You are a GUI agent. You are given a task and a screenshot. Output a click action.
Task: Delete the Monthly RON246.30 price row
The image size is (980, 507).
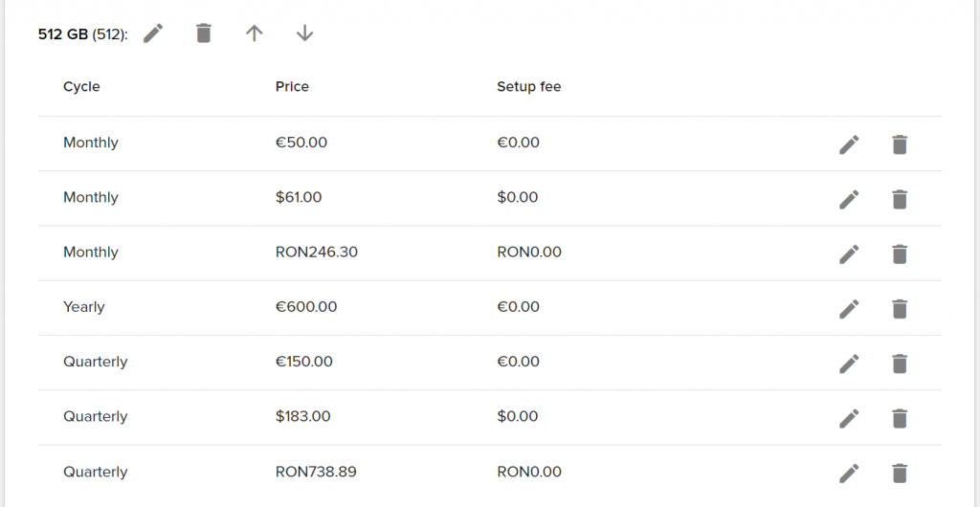[900, 254]
